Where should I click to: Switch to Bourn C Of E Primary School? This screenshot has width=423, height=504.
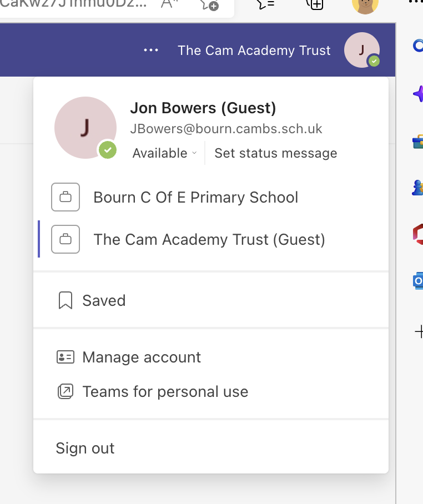211,197
